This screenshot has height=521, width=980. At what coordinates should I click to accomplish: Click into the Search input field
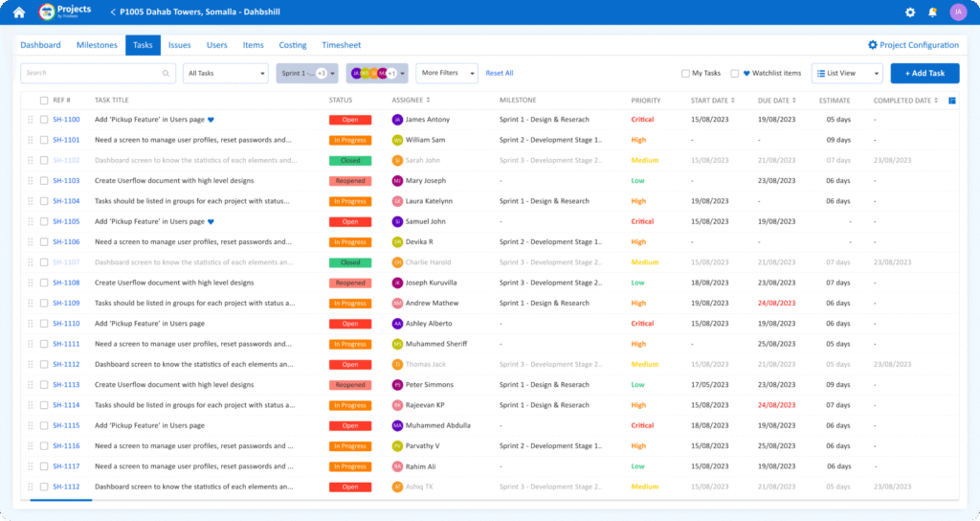point(91,73)
